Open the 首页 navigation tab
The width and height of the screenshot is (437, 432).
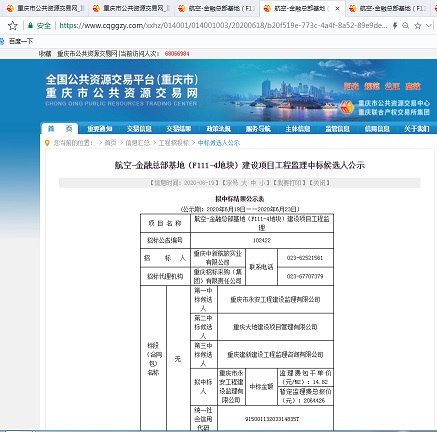60,129
